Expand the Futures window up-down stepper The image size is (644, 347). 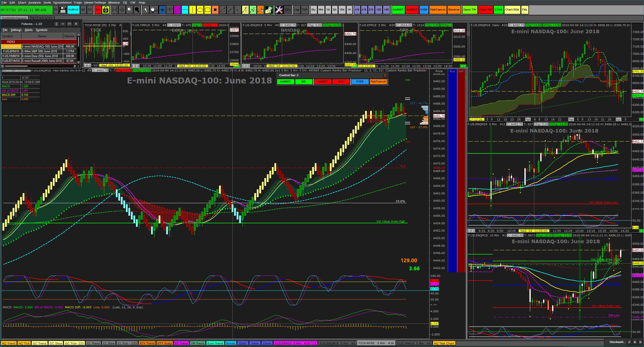coord(56,24)
